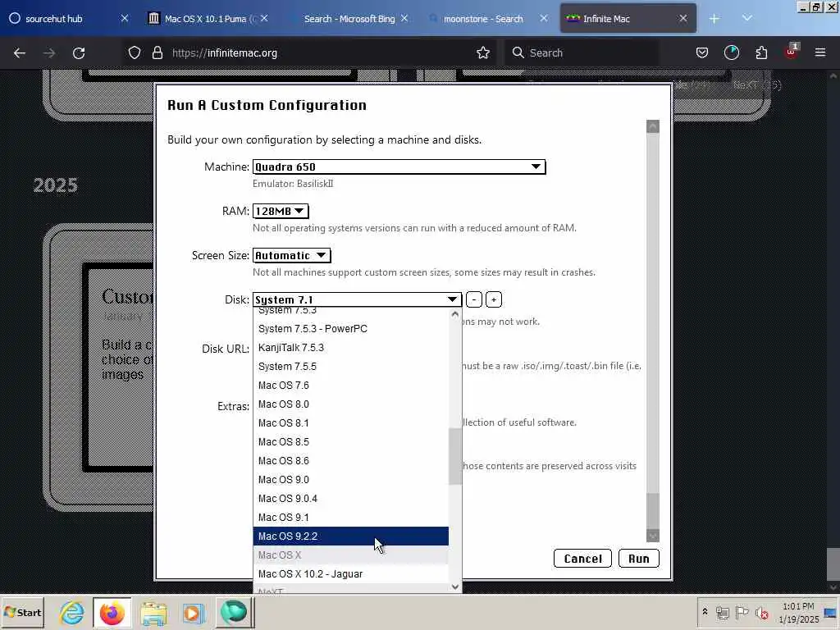This screenshot has width=840, height=630.
Task: Open Firefox taskbar button
Action: [x=112, y=612]
